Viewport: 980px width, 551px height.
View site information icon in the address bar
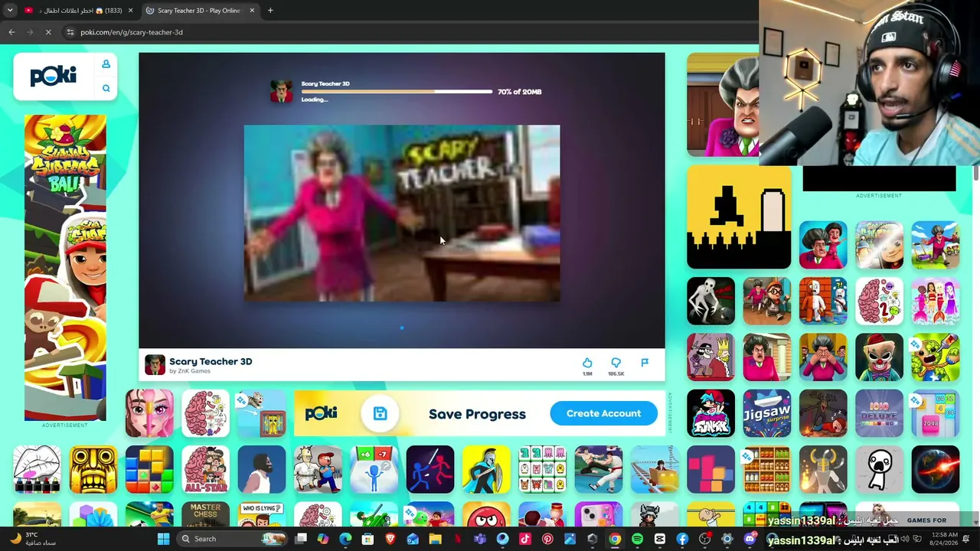tap(70, 32)
